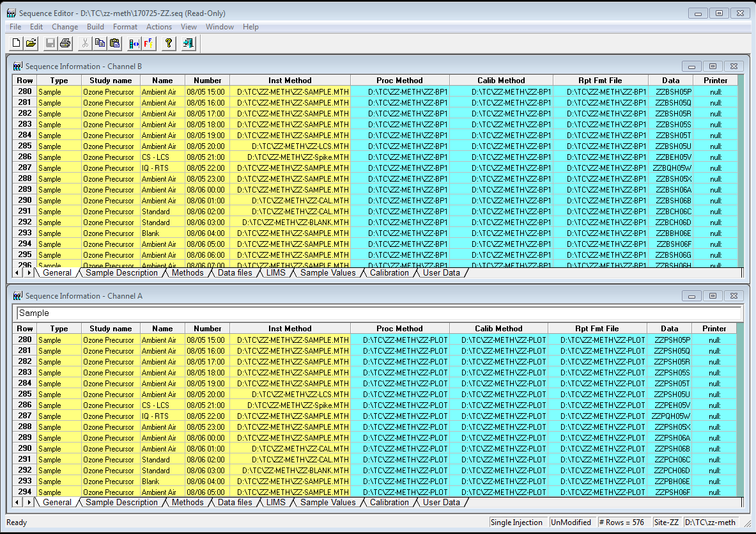Paste rows from the clipboard
Image resolution: width=756 pixels, height=534 pixels.
[114, 43]
